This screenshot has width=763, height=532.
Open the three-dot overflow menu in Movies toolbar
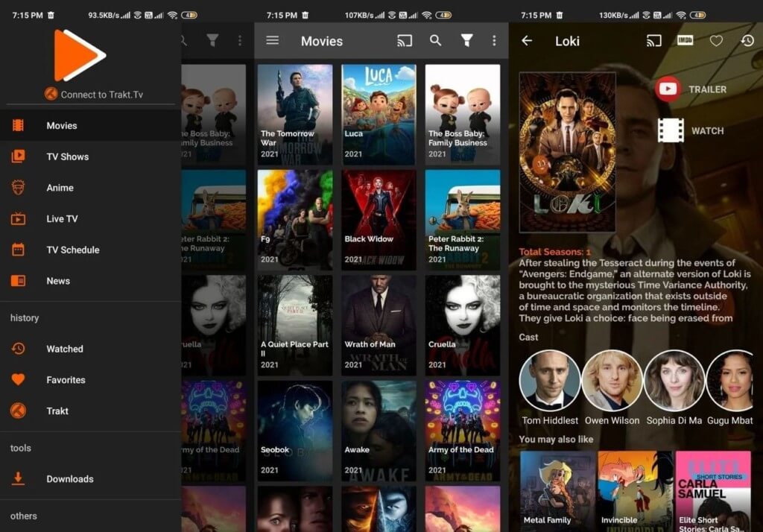[x=494, y=41]
